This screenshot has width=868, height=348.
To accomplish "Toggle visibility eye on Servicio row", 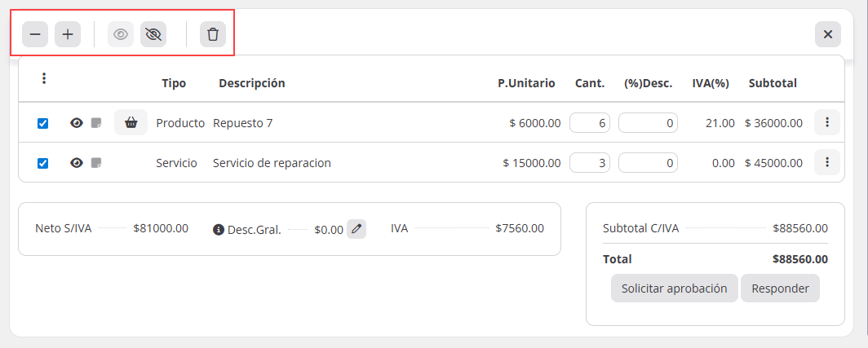I will point(77,163).
